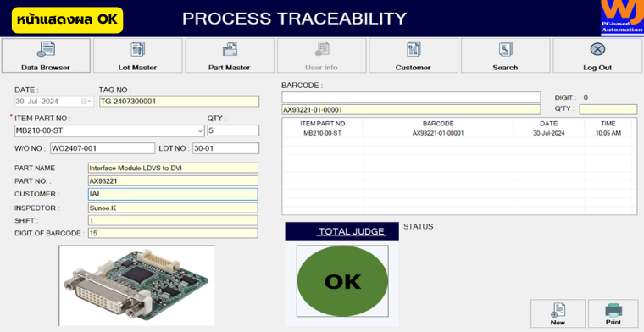Expand the ITEM PART NO dropdown
644x332 pixels.
200,131
